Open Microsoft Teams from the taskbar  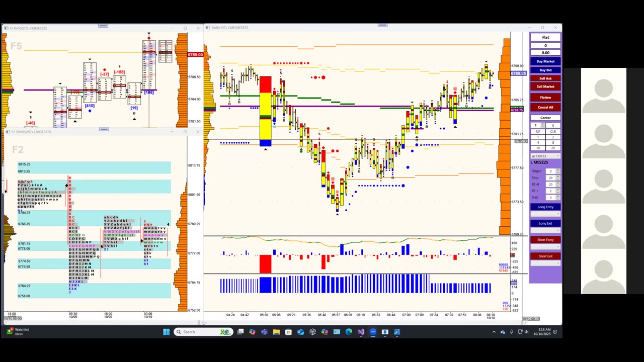click(264, 332)
